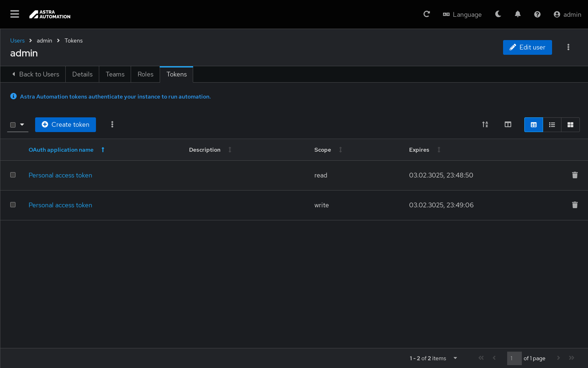Switch to the Teams tab
588x368 pixels.
click(115, 74)
